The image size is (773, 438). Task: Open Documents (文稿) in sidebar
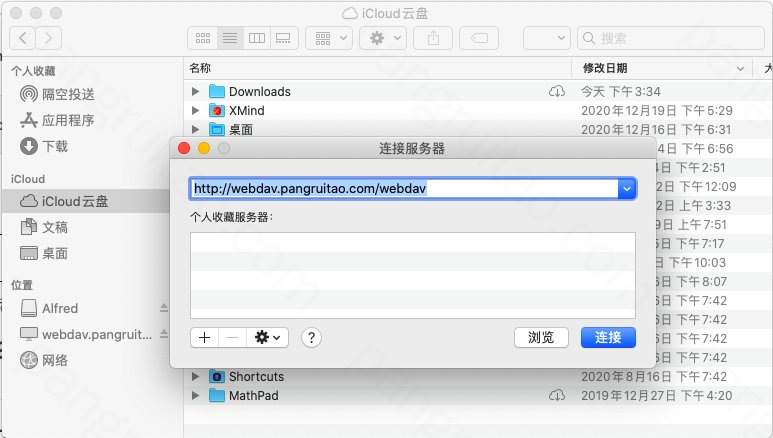tap(44, 227)
